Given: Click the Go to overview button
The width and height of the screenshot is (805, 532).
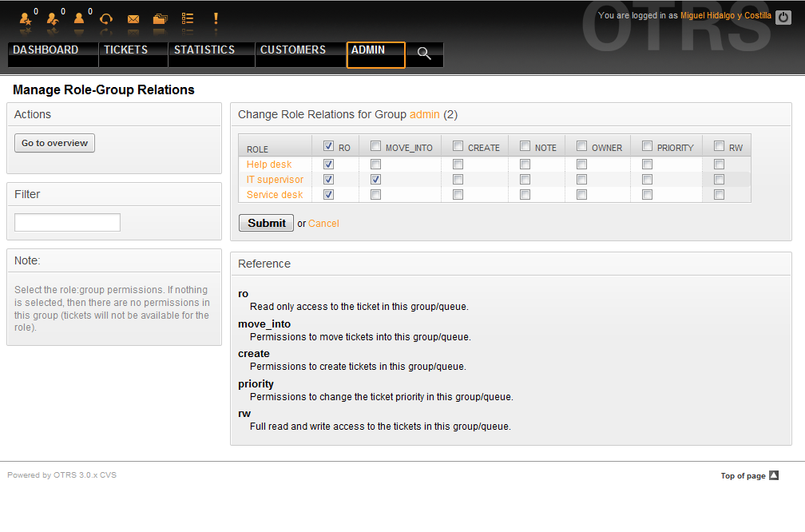Looking at the screenshot, I should point(55,143).
